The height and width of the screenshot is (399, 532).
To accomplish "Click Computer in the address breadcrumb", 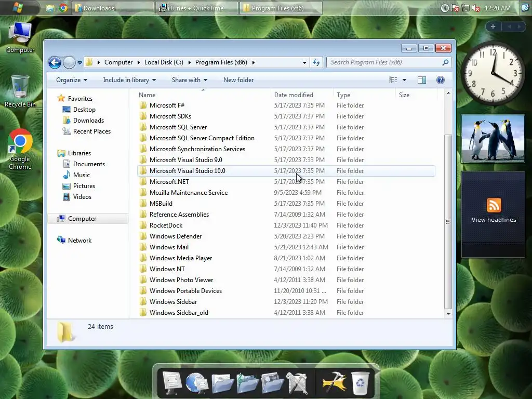I will tap(118, 62).
